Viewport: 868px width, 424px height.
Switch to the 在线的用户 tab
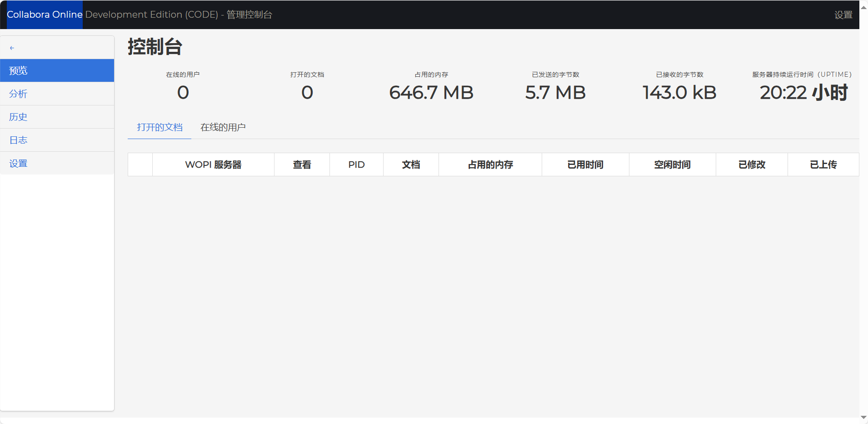point(223,127)
